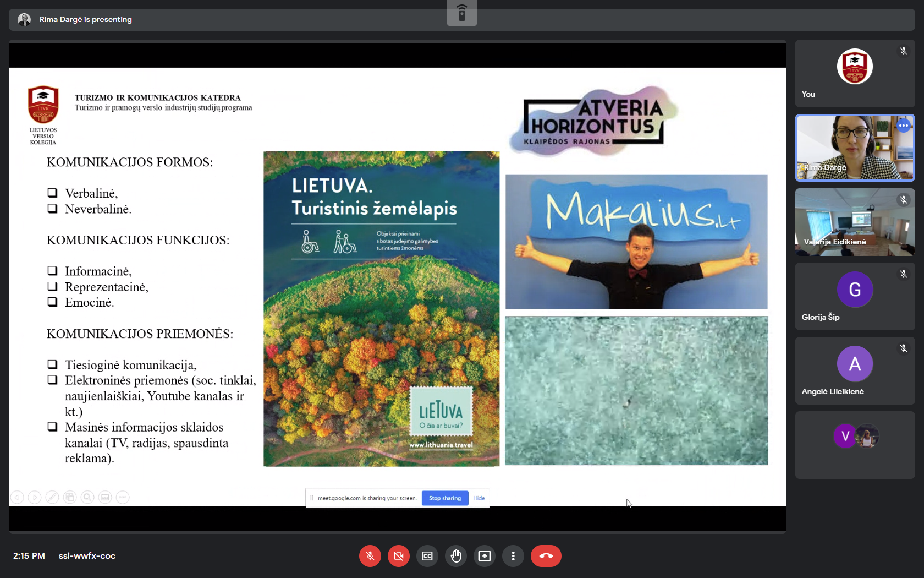Open present now screen share options
This screenshot has height=578, width=924.
pyautogui.click(x=485, y=556)
